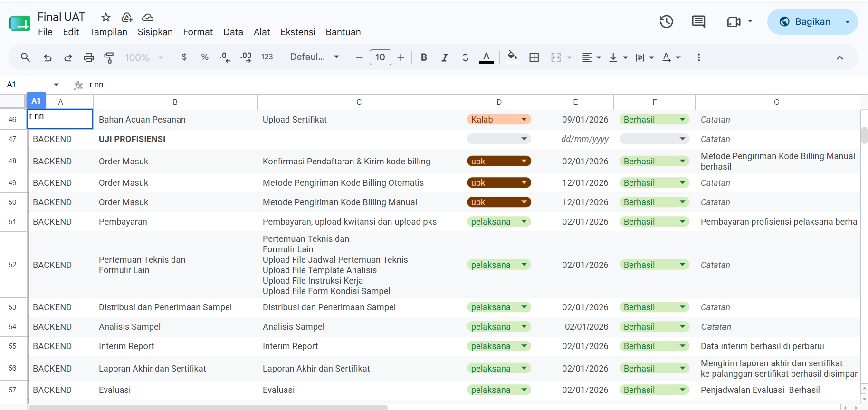Viewport: 868px width, 410px height.
Task: Redo the last action
Action: 68,57
